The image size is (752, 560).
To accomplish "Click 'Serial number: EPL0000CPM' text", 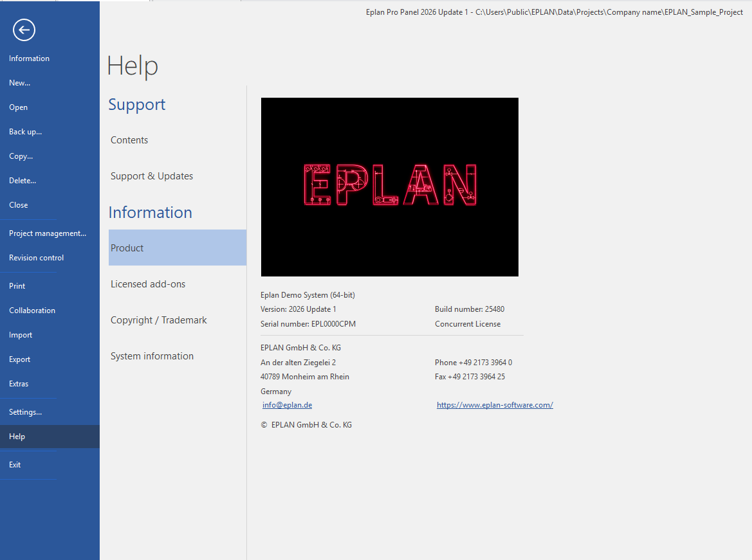I will point(308,324).
